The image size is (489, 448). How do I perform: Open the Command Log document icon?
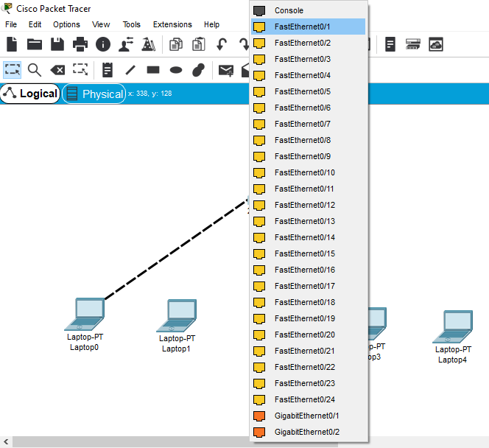point(390,44)
